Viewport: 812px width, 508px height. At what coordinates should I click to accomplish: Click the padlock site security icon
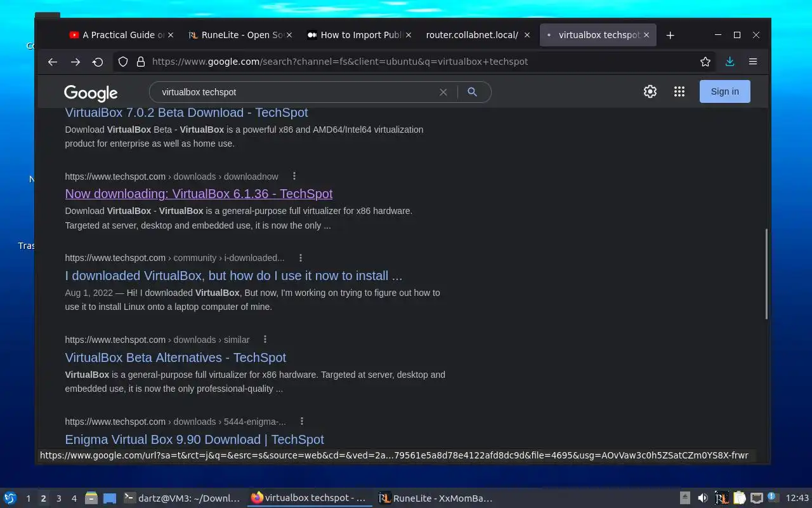(140, 62)
